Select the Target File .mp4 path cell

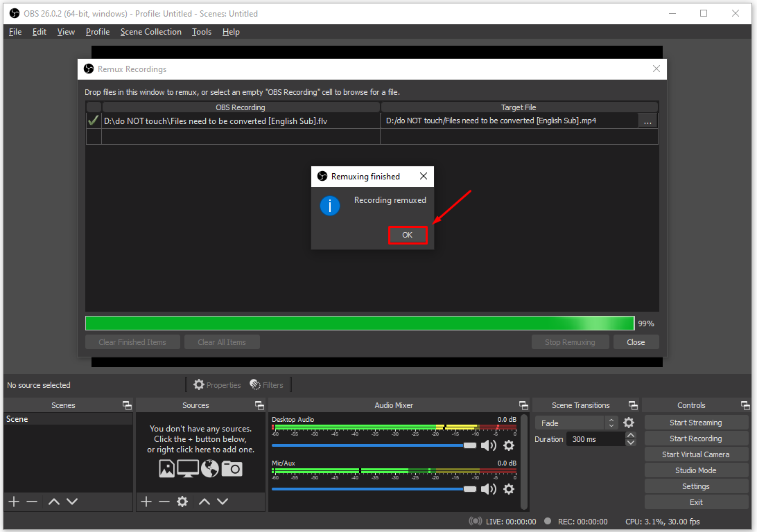pyautogui.click(x=510, y=121)
